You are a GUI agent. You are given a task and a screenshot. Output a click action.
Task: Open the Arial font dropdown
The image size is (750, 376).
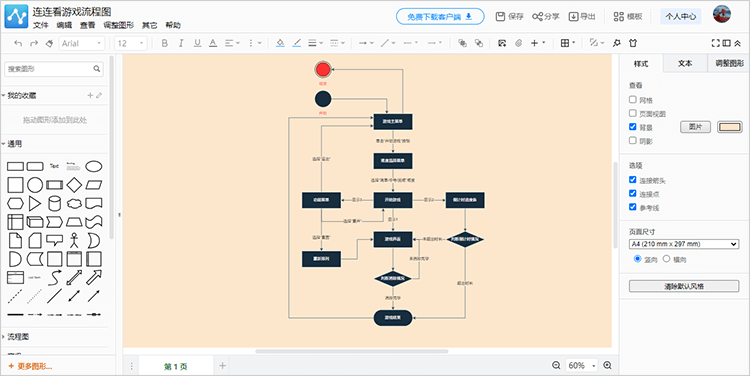(x=82, y=43)
